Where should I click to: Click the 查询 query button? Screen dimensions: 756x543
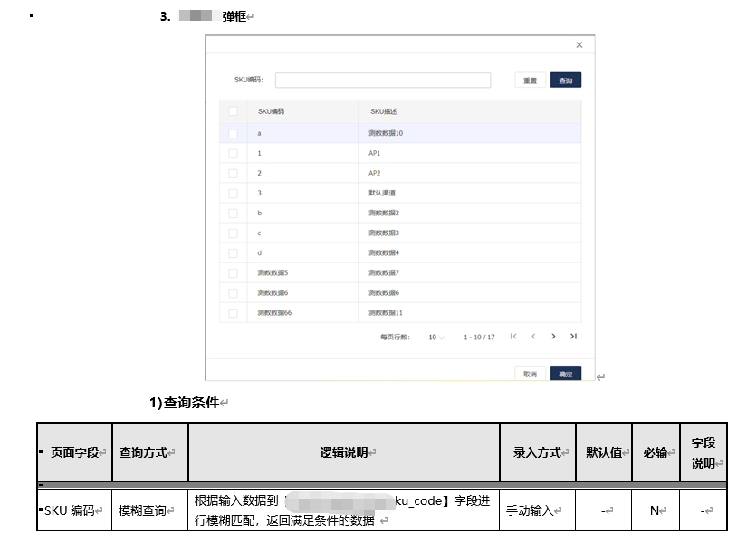[x=565, y=79]
